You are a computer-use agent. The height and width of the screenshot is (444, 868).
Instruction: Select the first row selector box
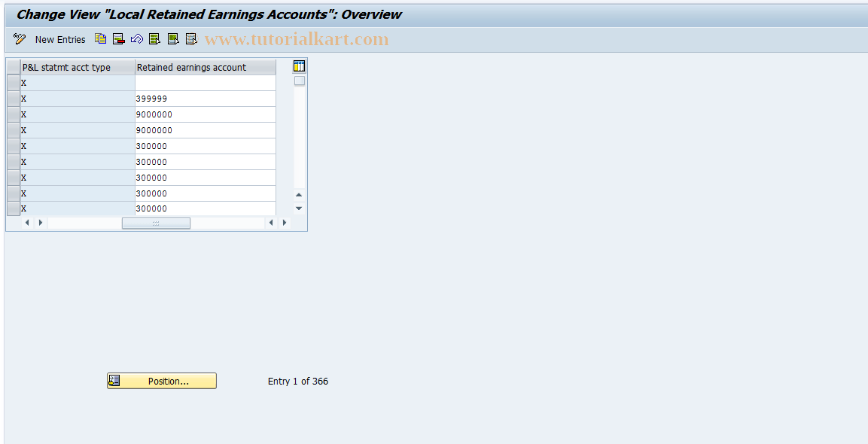click(x=13, y=83)
